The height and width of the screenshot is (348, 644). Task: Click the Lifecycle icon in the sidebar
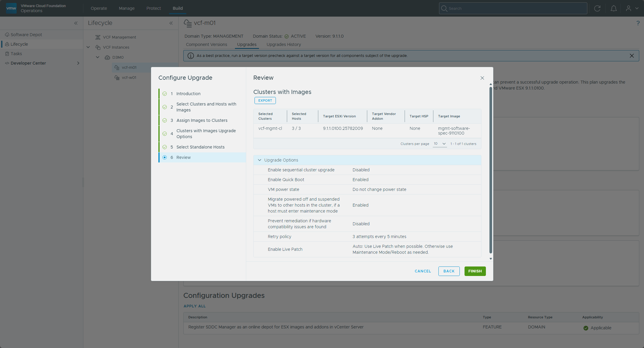[7, 44]
